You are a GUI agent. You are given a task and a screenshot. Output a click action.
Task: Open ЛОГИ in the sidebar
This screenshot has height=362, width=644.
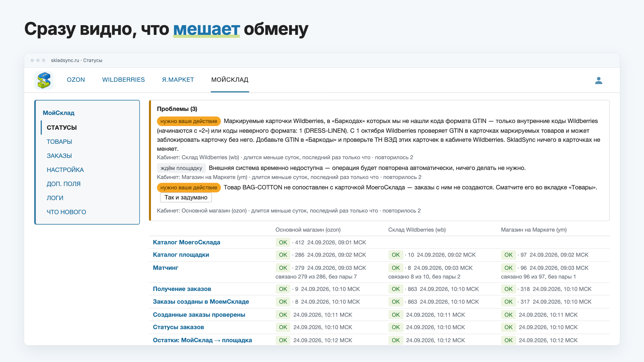point(55,198)
